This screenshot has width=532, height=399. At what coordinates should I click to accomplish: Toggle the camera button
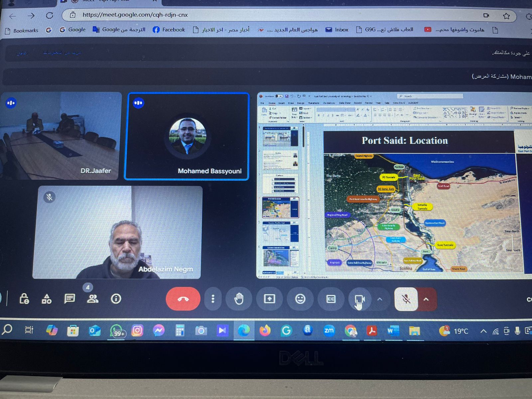359,299
